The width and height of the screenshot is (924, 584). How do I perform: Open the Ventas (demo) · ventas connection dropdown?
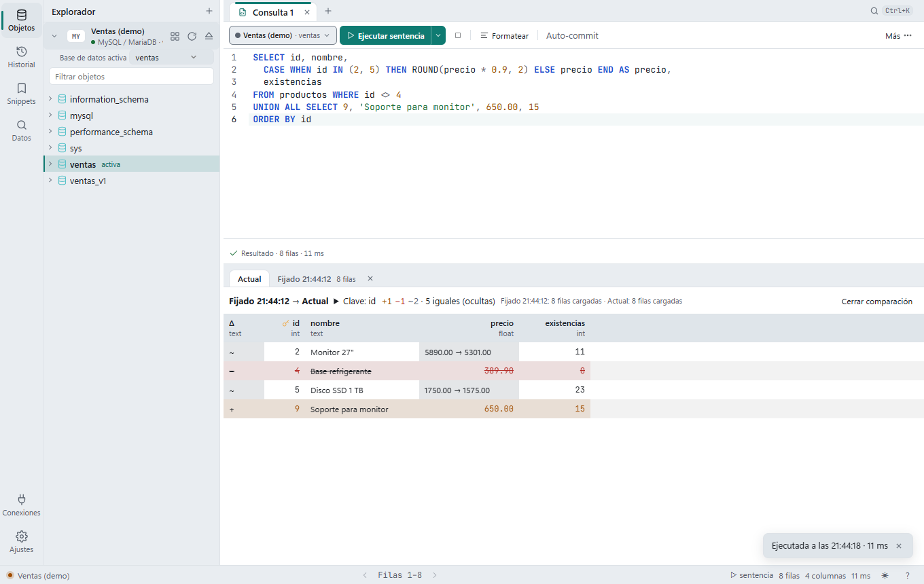(x=283, y=35)
